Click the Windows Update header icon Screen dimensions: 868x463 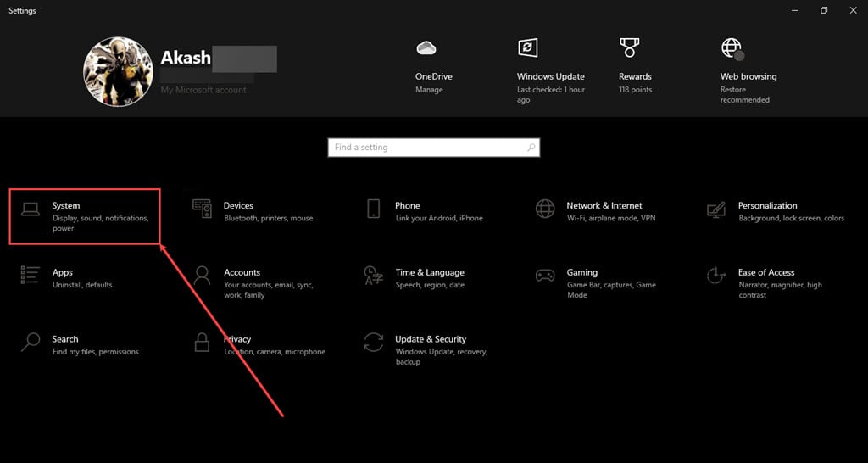(x=527, y=47)
